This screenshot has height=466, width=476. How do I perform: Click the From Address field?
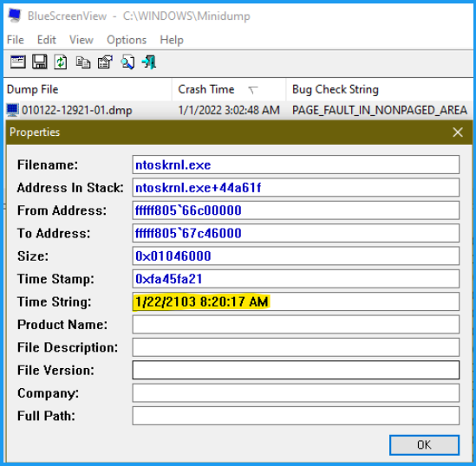coord(296,210)
